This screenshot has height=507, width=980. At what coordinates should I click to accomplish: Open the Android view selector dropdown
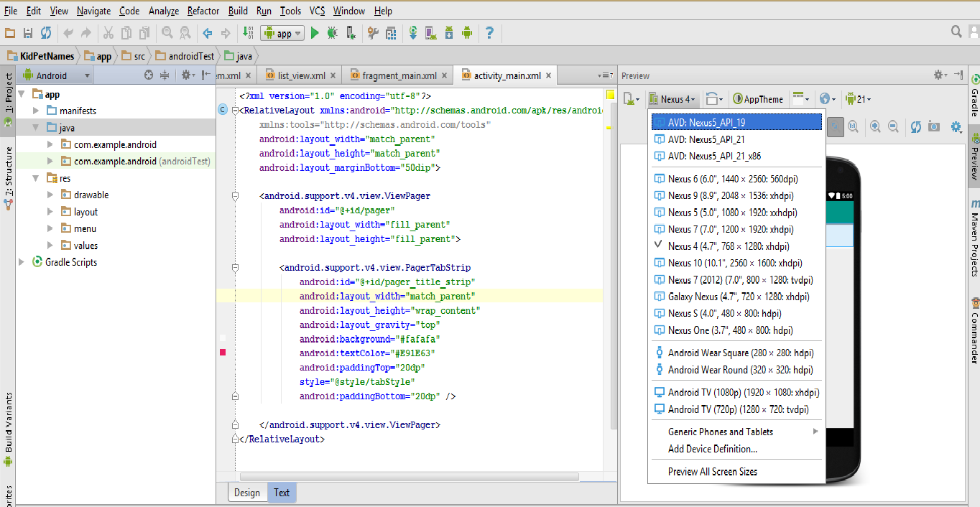click(56, 75)
